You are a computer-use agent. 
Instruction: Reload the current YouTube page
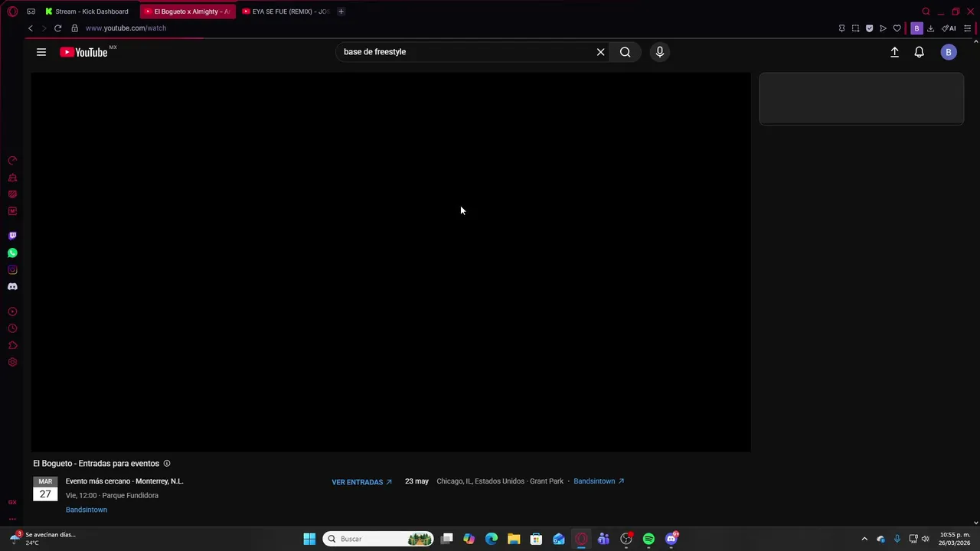click(57, 28)
